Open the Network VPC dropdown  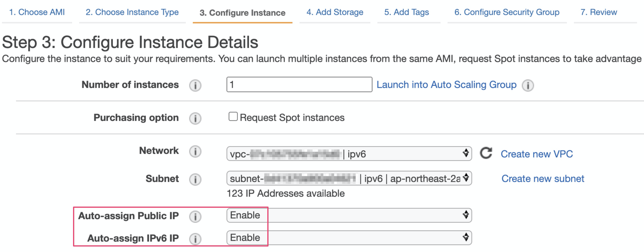(349, 154)
